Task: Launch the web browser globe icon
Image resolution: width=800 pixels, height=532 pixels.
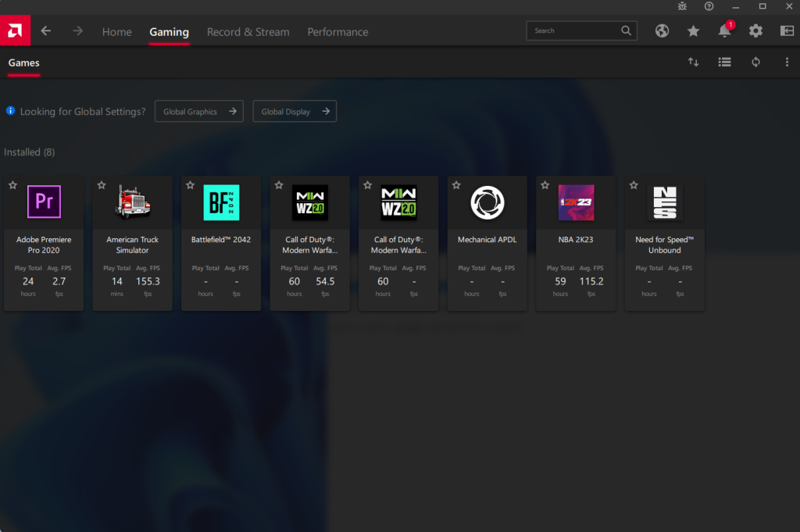Action: point(662,31)
